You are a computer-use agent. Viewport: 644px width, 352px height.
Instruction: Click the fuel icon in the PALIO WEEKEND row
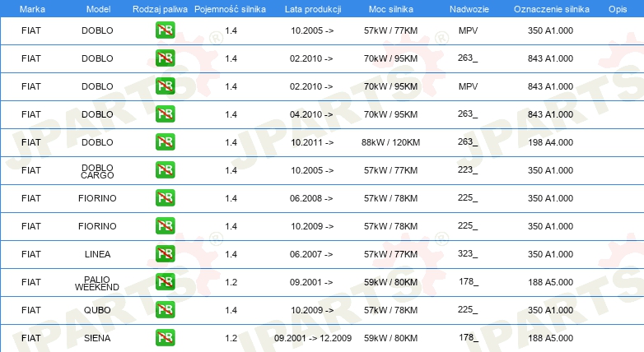pyautogui.click(x=165, y=281)
